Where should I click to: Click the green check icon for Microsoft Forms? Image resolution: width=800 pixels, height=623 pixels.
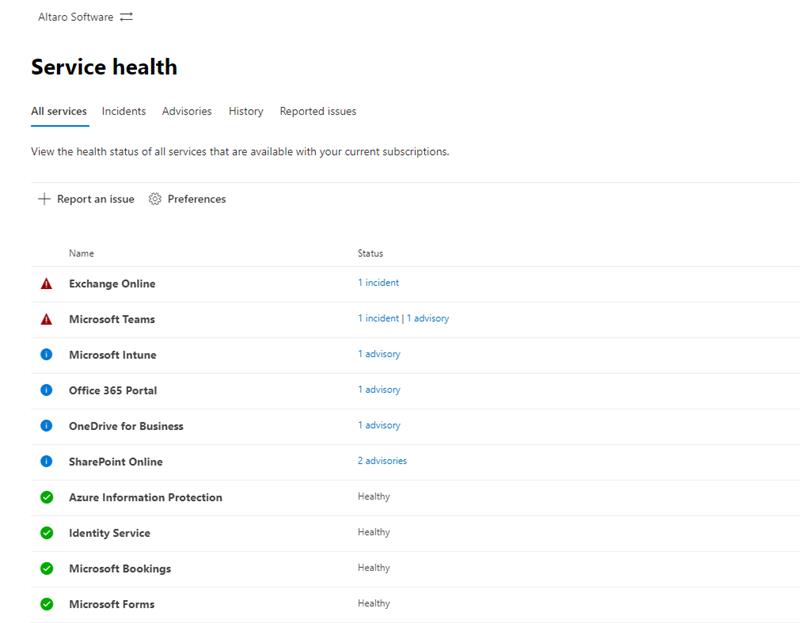46,604
